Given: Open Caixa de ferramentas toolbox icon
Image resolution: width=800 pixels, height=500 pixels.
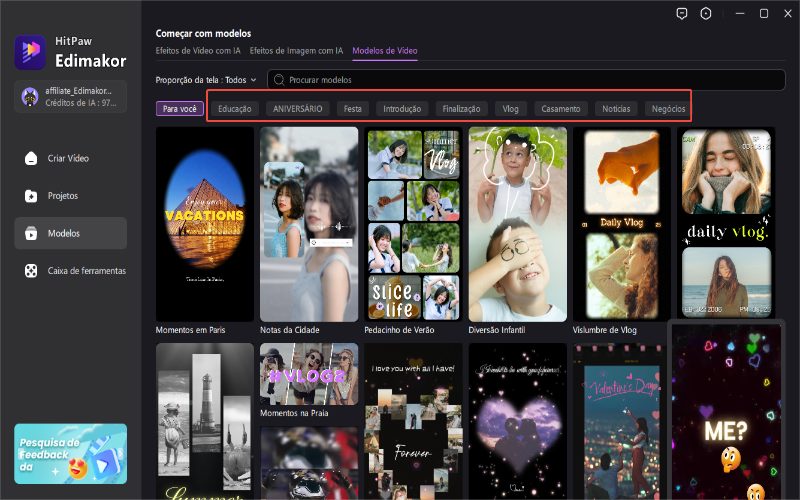Looking at the screenshot, I should (32, 271).
